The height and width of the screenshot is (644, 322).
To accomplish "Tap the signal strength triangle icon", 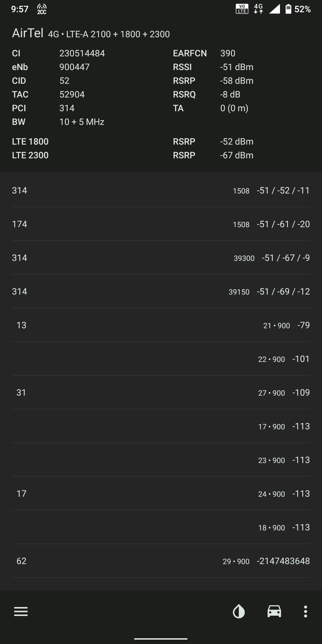I will click(274, 9).
